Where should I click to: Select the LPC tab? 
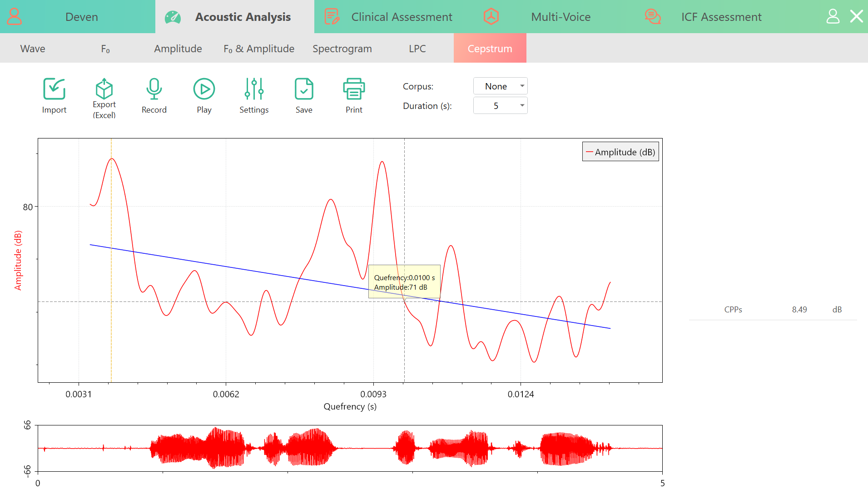tap(417, 49)
